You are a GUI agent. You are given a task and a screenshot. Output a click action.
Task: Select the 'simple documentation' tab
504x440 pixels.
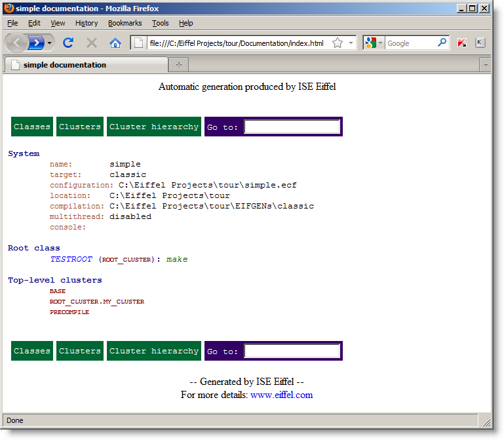(x=64, y=65)
